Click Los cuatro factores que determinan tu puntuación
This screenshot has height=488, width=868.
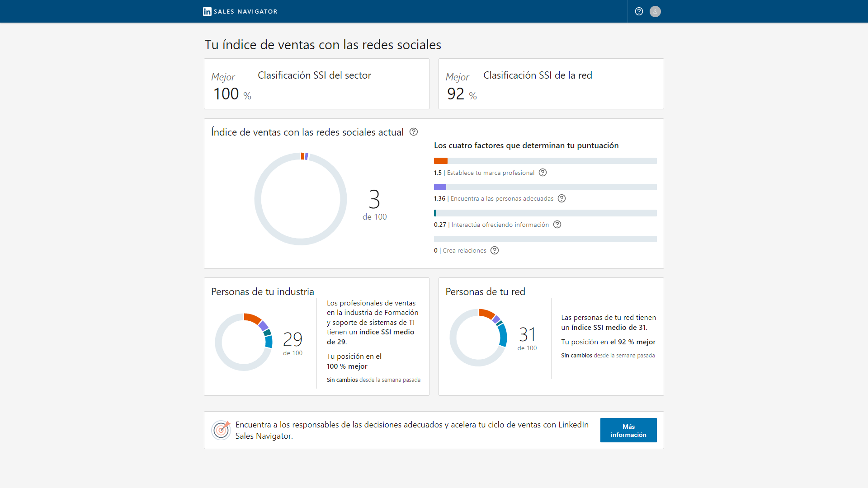(x=526, y=145)
